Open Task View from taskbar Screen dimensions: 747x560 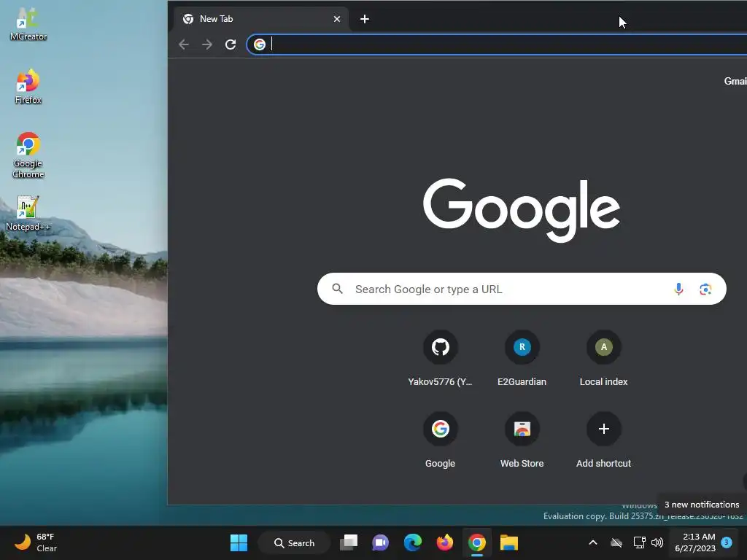click(349, 542)
